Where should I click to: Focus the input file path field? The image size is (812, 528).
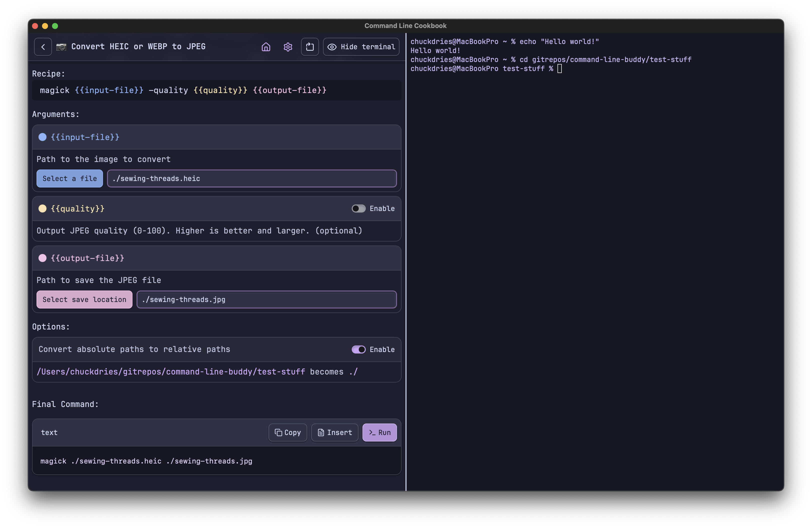[x=252, y=178]
